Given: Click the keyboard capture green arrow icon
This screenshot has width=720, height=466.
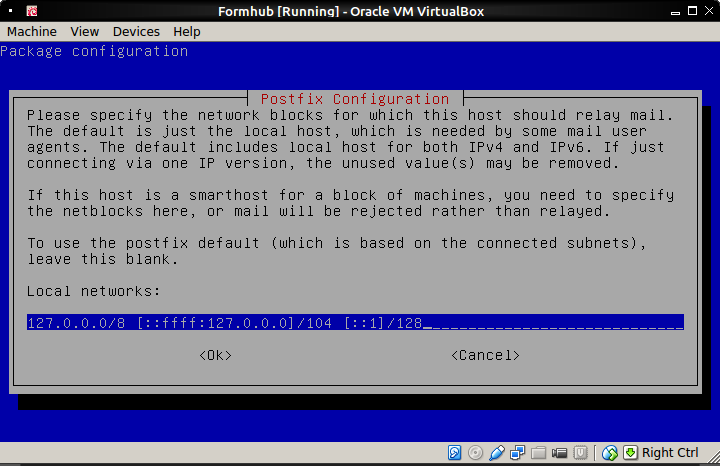Looking at the screenshot, I should point(630,453).
